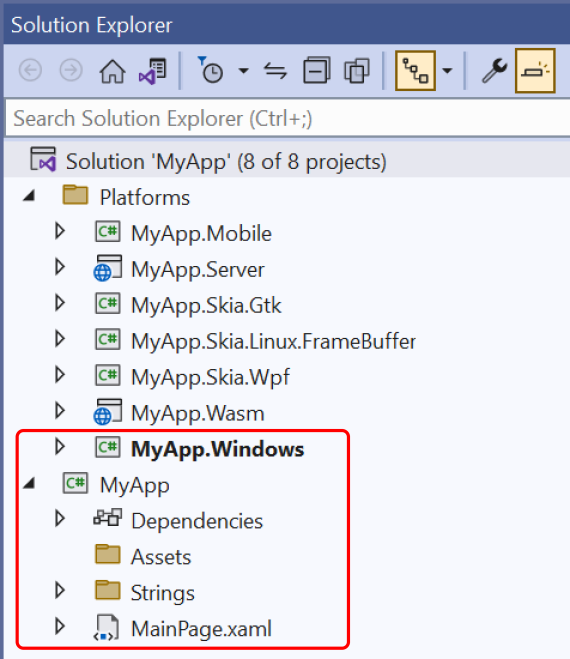Select MainPage.xaml file

pos(201,629)
